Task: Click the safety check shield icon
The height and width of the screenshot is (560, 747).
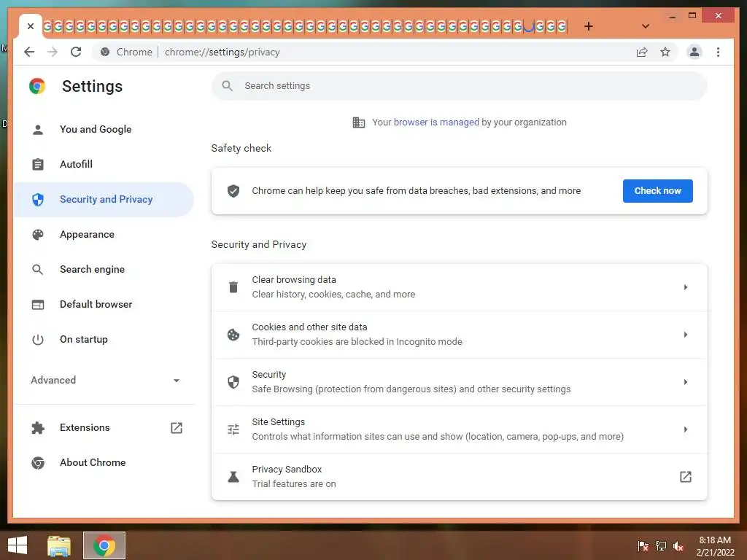Action: point(233,191)
